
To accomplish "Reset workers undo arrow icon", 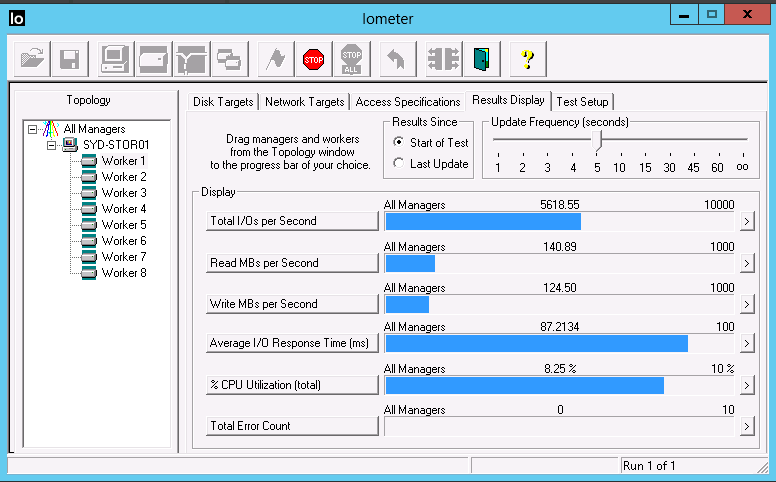I will pos(397,59).
